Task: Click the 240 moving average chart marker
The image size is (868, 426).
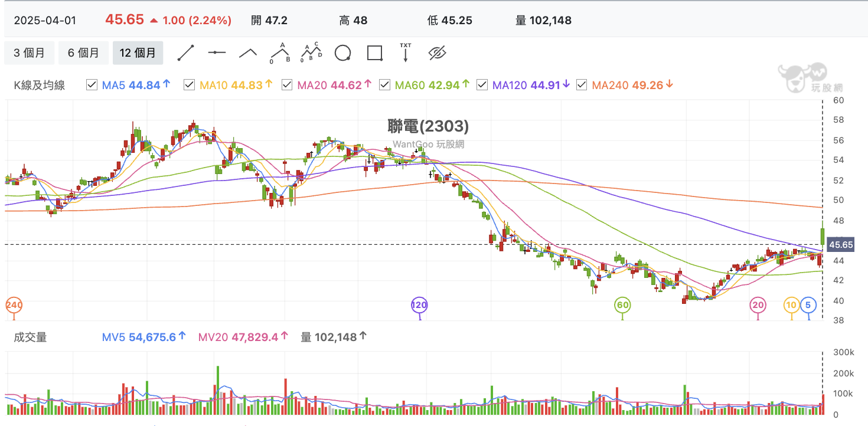Action: click(x=14, y=305)
